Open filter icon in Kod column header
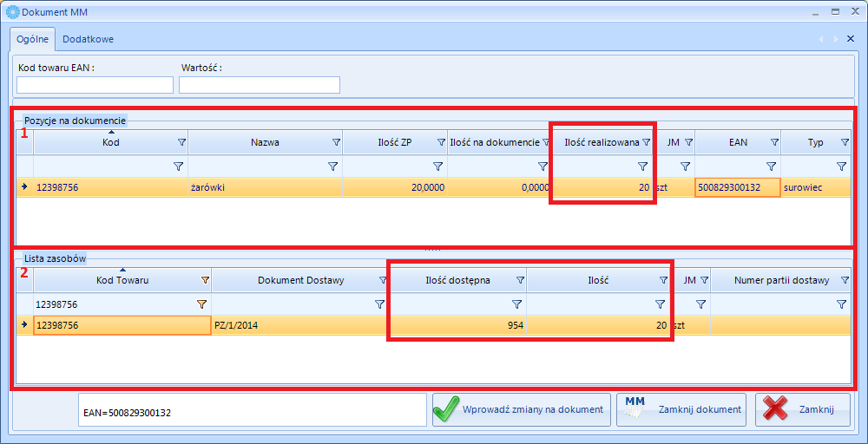 [181, 143]
